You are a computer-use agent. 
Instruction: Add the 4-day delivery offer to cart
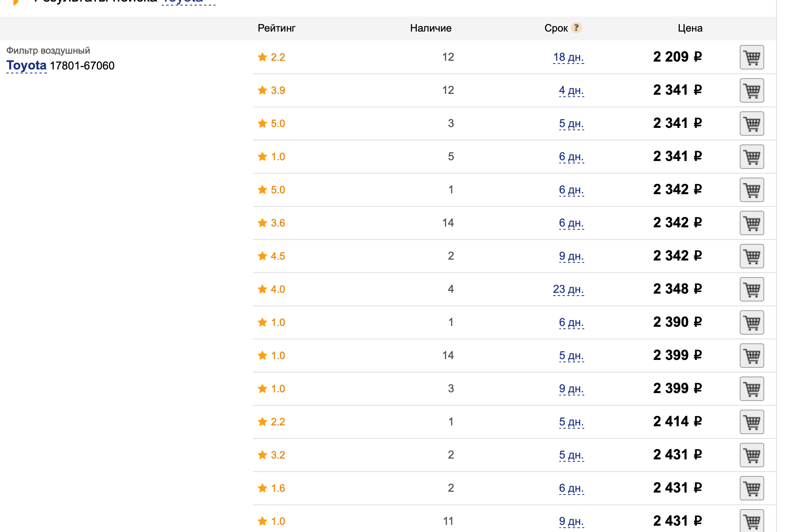click(x=752, y=90)
